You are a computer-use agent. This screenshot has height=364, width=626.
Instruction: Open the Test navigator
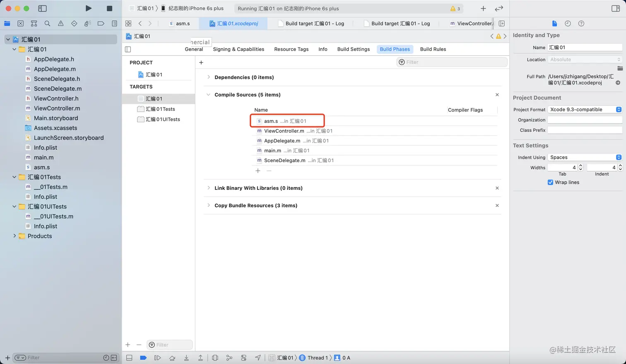[74, 24]
